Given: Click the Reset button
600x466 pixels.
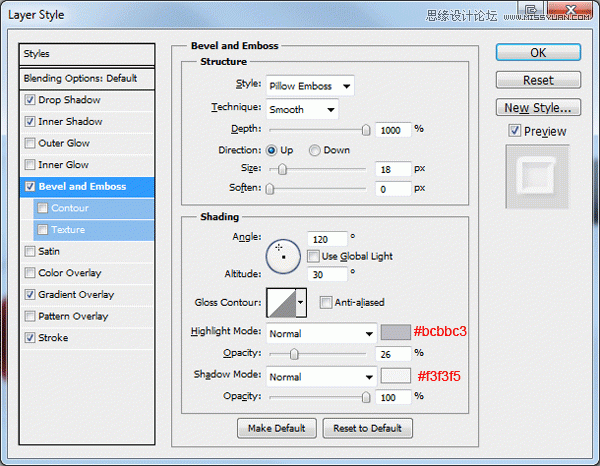Looking at the screenshot, I should tap(538, 80).
